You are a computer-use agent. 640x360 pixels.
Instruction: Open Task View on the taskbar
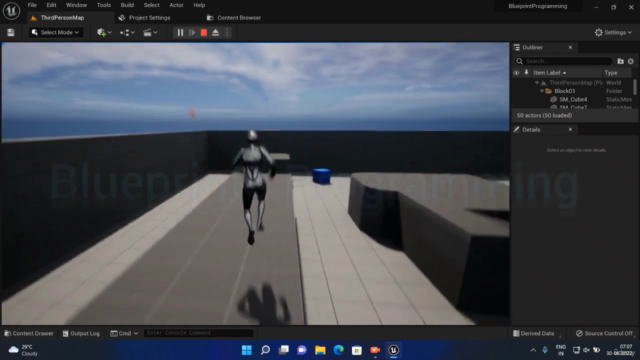(x=284, y=350)
